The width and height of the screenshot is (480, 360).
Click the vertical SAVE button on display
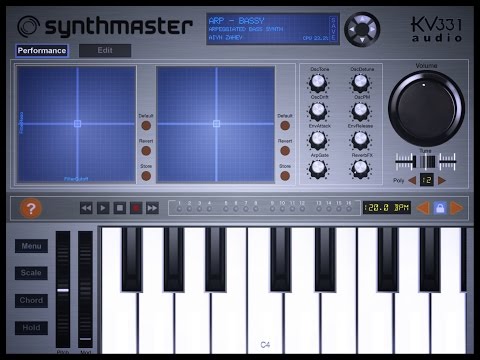[333, 29]
